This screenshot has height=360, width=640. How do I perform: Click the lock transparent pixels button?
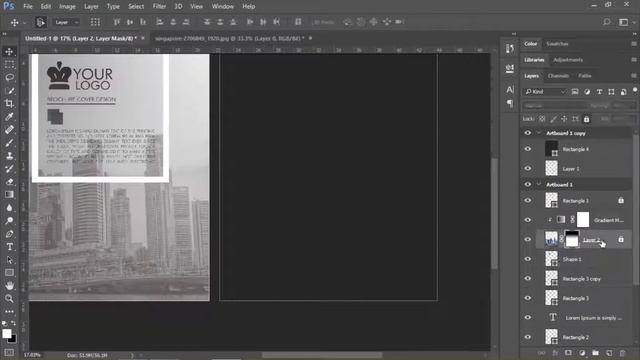542,119
